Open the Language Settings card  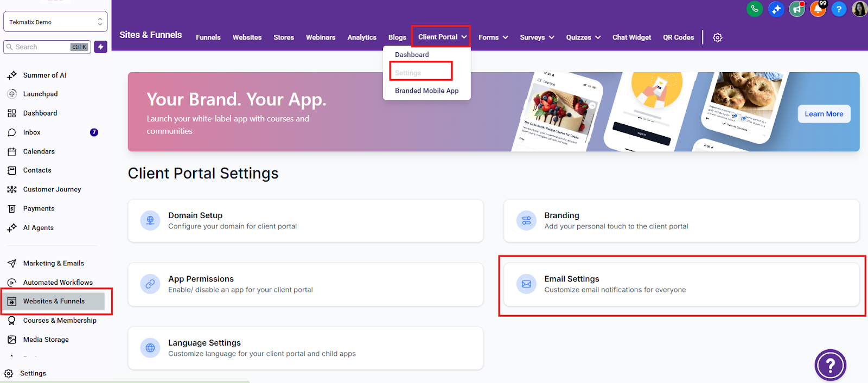305,348
